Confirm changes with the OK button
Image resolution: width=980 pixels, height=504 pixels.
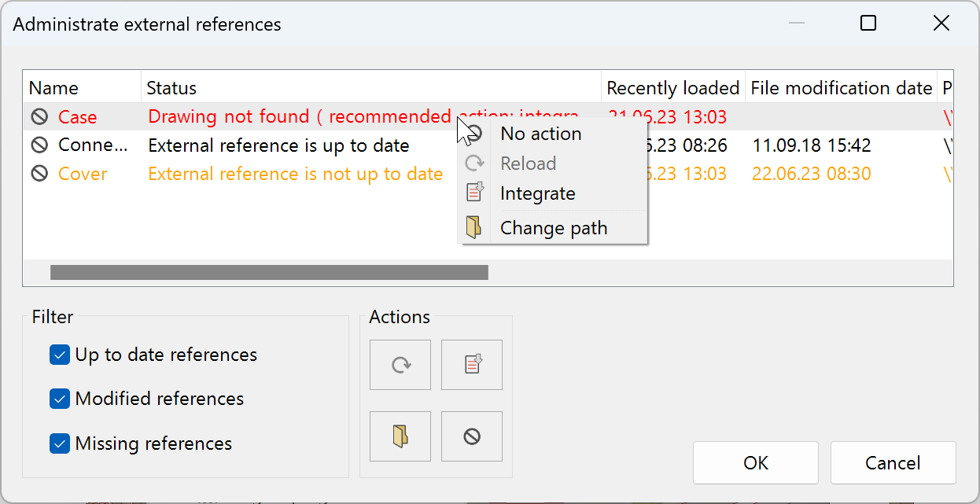755,462
